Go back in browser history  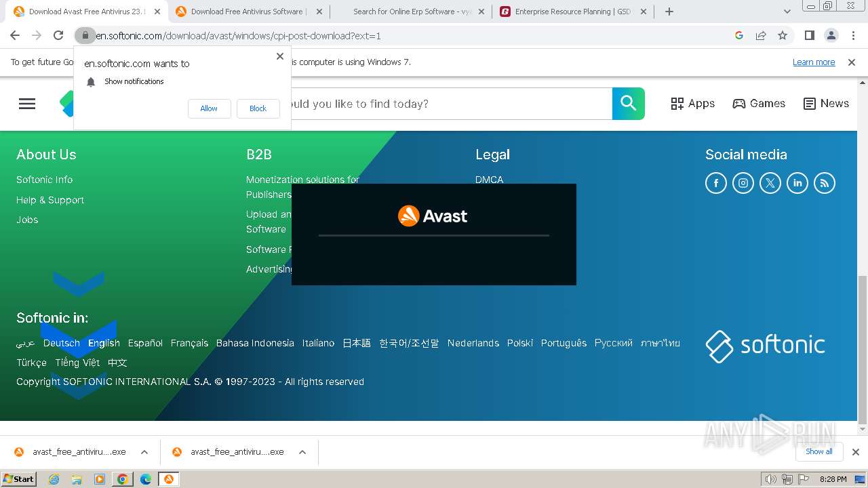pyautogui.click(x=15, y=35)
